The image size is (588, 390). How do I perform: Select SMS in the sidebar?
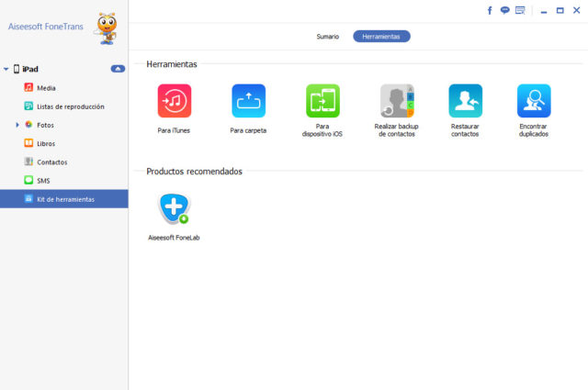click(x=64, y=181)
